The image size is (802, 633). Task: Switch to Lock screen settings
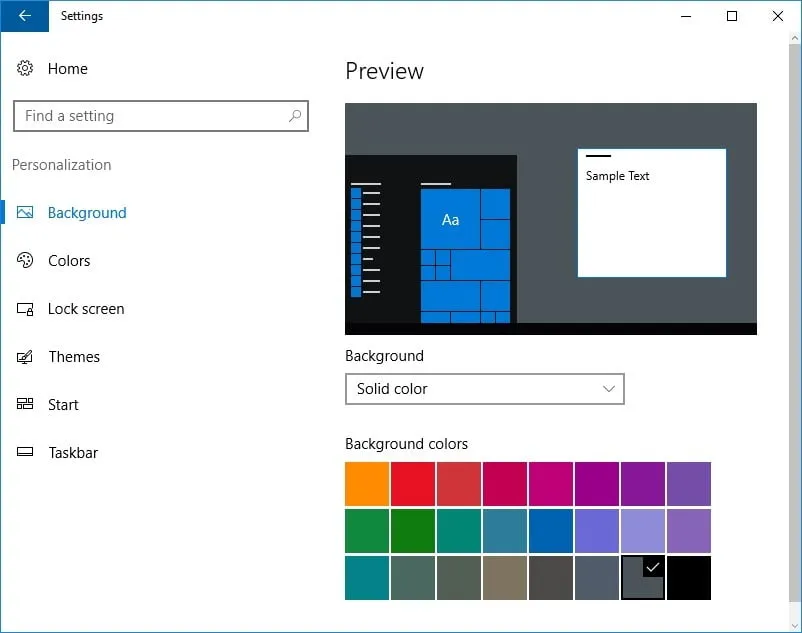pos(85,308)
